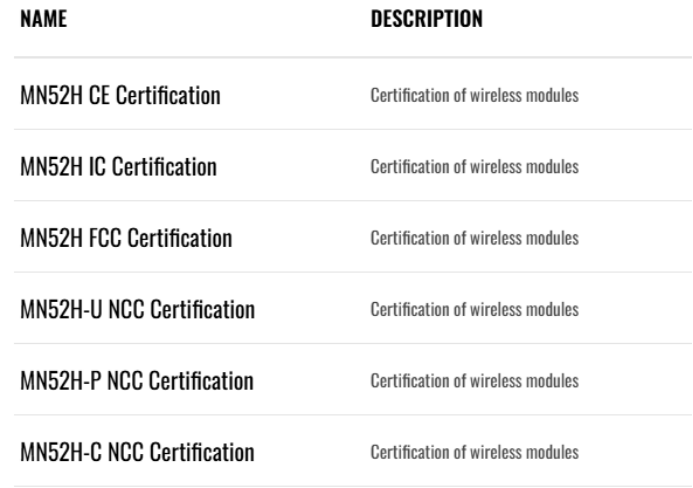Open MN52H IC Certification entry

point(118,167)
